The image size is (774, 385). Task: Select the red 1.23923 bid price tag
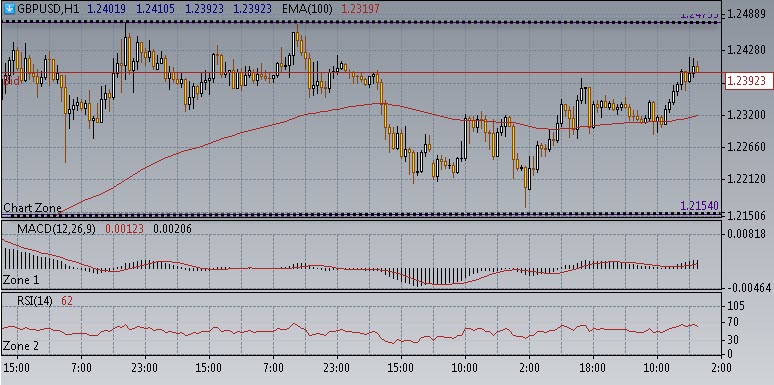[747, 81]
